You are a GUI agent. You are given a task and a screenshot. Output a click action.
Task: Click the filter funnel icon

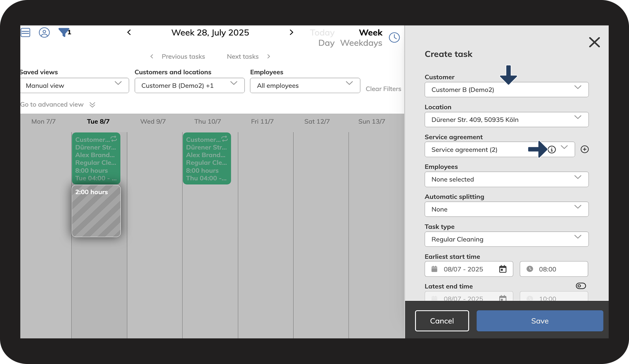(64, 32)
